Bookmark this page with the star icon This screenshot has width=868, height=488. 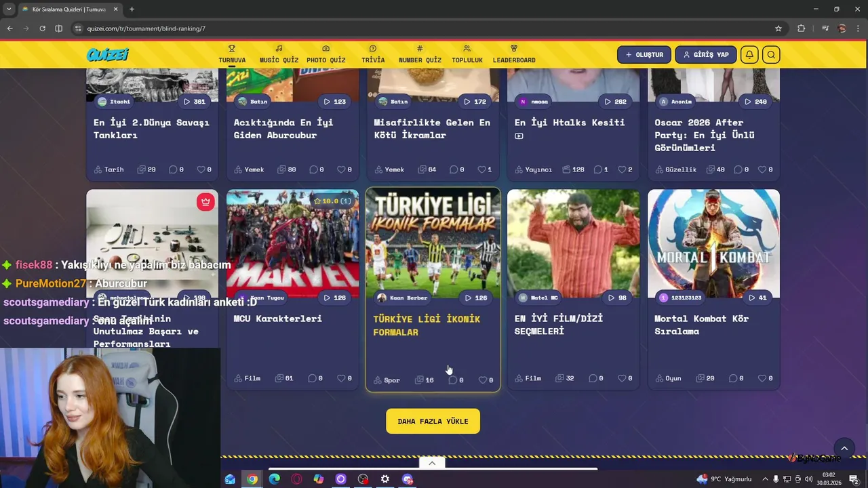click(x=778, y=28)
